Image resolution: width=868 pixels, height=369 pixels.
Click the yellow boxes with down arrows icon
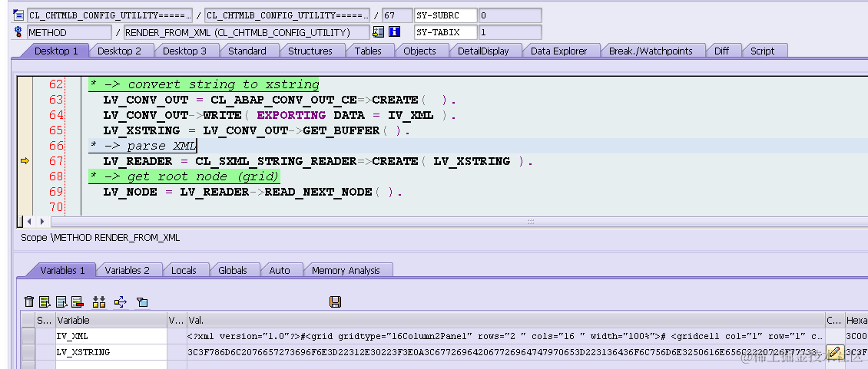99,301
